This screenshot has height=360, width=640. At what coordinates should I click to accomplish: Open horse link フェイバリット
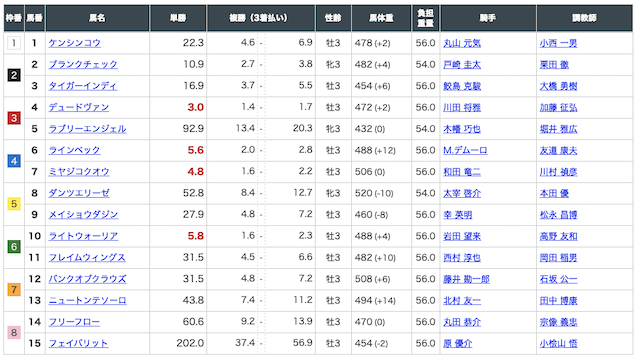click(78, 343)
